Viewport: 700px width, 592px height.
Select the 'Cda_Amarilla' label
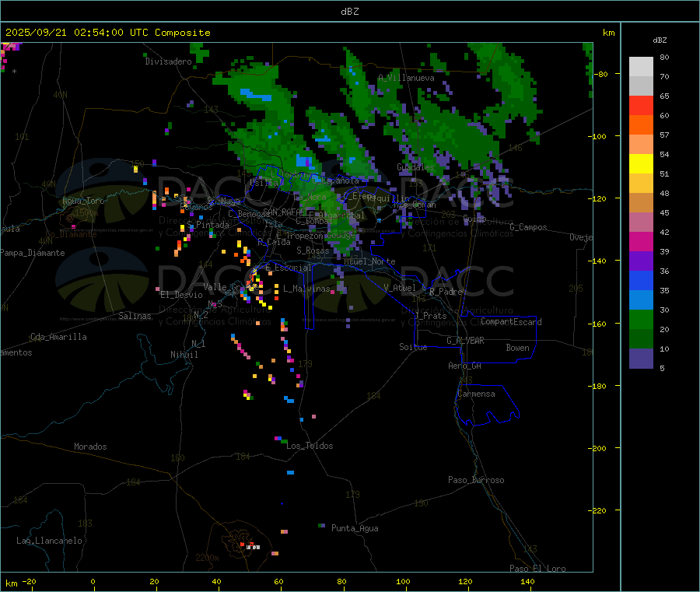point(58,337)
